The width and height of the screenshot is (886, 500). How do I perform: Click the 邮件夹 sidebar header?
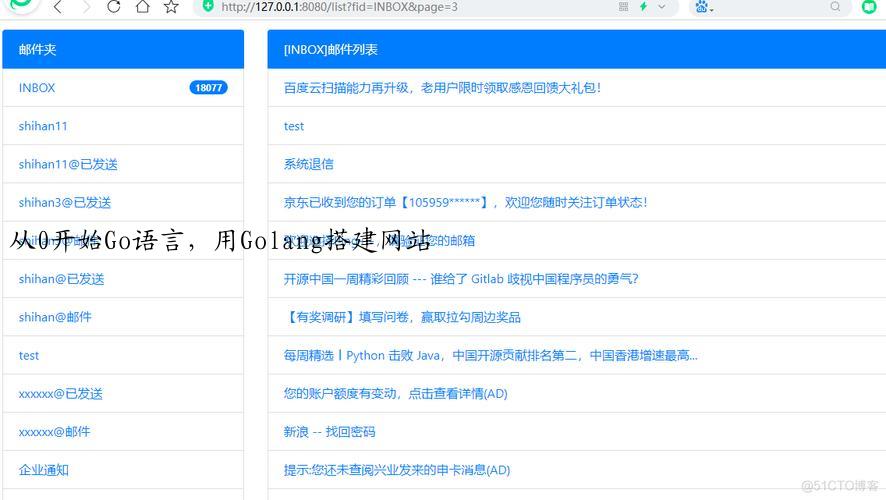pyautogui.click(x=123, y=49)
